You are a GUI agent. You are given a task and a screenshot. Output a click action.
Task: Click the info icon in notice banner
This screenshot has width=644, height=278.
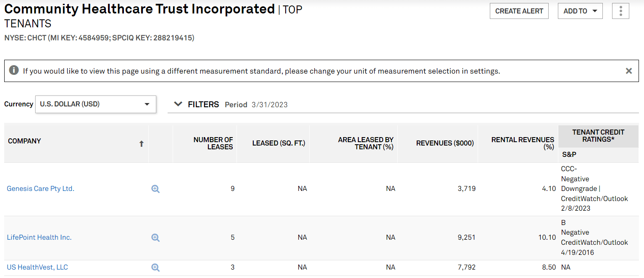point(14,70)
